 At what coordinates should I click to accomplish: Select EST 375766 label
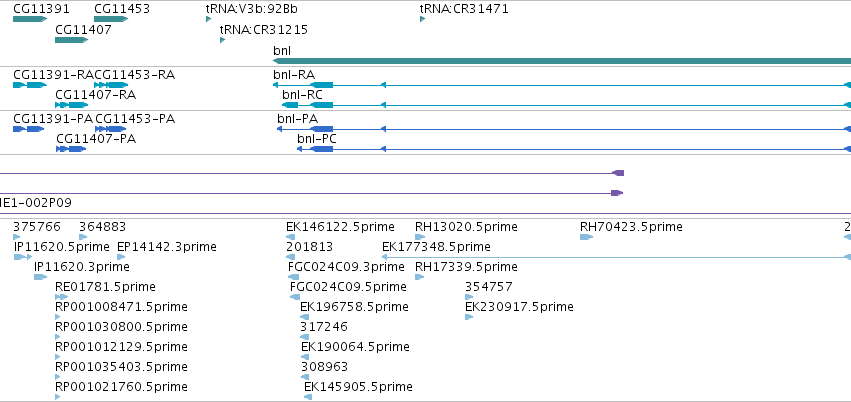(37, 226)
